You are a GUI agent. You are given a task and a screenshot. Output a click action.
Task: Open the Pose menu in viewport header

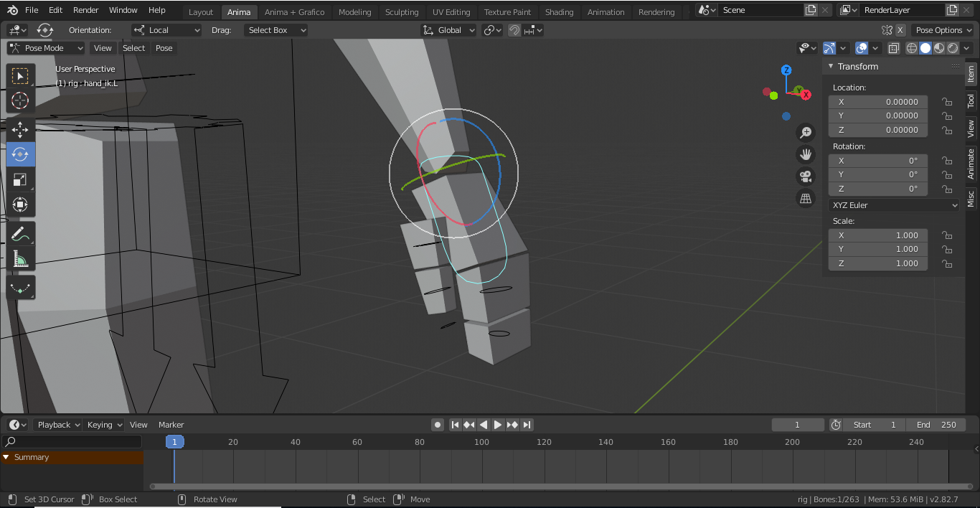coord(164,48)
